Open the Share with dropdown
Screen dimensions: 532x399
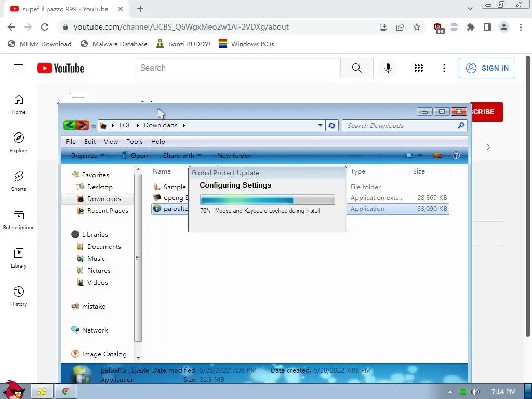click(182, 156)
